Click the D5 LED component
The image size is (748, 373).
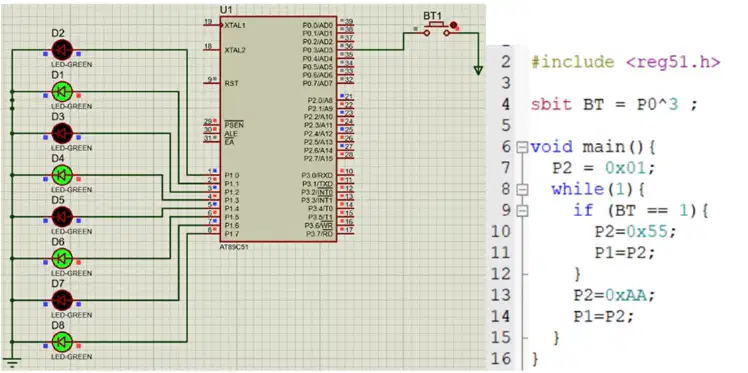(x=62, y=217)
